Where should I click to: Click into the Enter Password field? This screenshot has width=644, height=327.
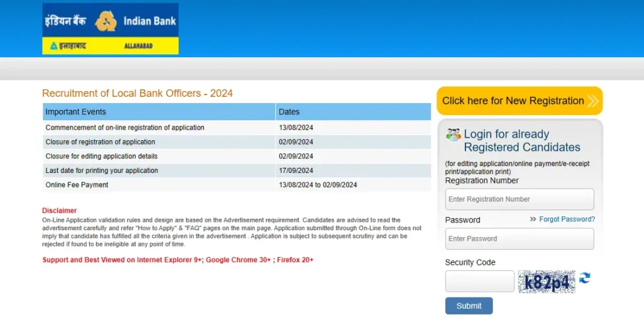tap(519, 239)
